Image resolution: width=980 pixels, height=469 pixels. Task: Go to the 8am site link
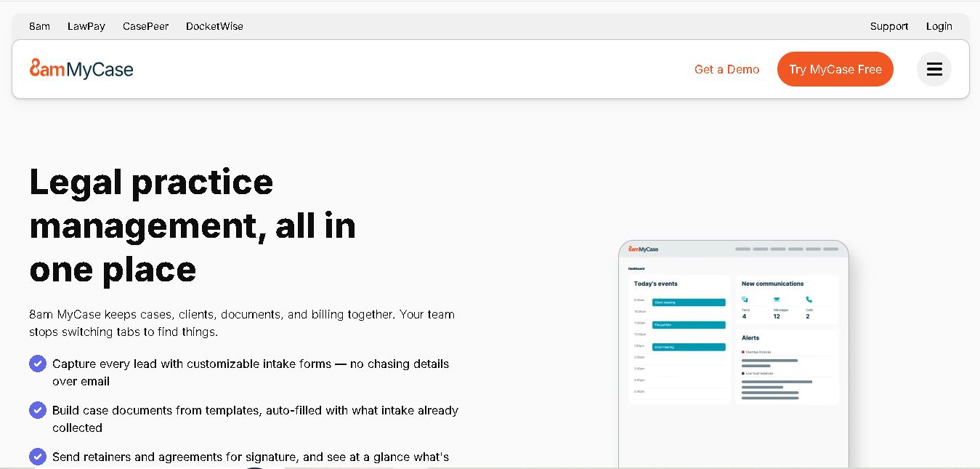point(40,26)
